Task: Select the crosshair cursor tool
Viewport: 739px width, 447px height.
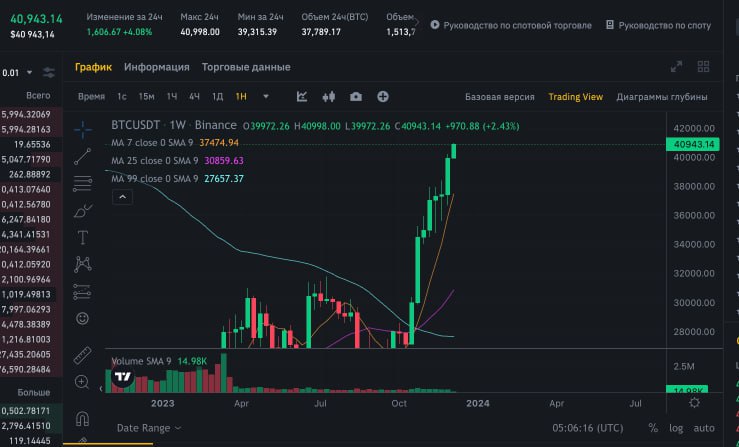Action: pyautogui.click(x=83, y=127)
